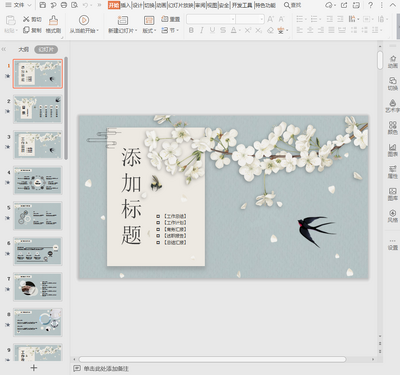Click the Share export icon in title bar

click(344, 5)
